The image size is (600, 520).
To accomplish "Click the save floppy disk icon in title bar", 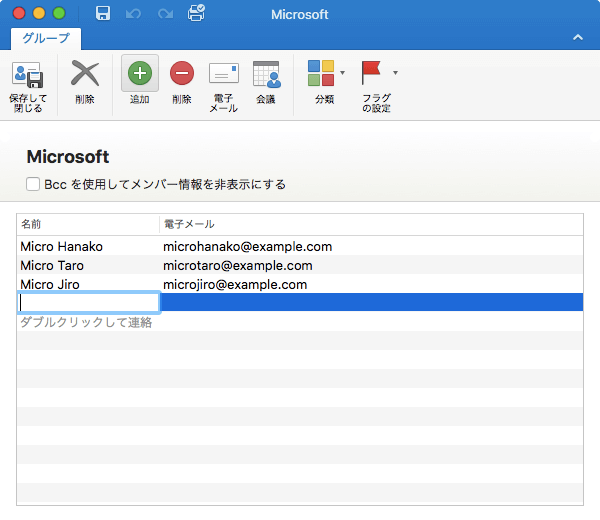I will 103,14.
